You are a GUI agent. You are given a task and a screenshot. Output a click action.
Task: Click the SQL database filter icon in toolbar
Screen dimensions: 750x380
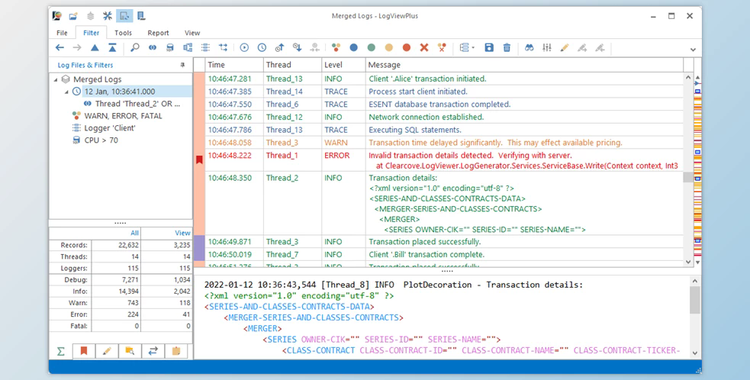tap(170, 47)
